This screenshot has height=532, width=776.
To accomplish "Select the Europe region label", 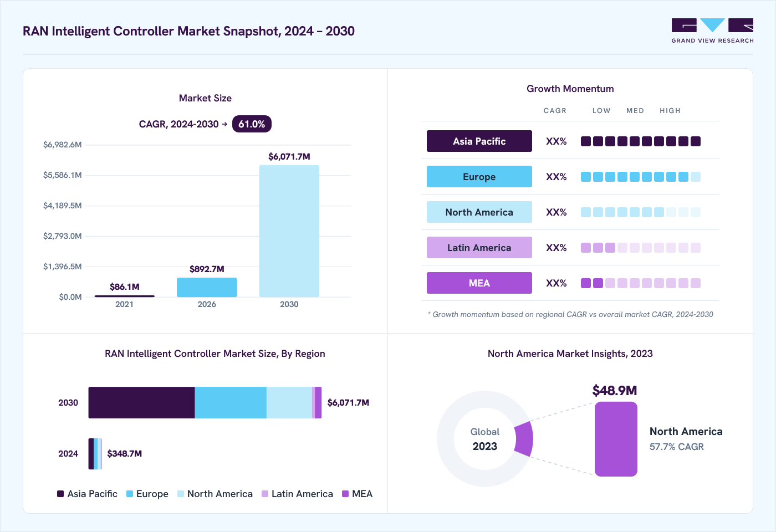I will (479, 177).
